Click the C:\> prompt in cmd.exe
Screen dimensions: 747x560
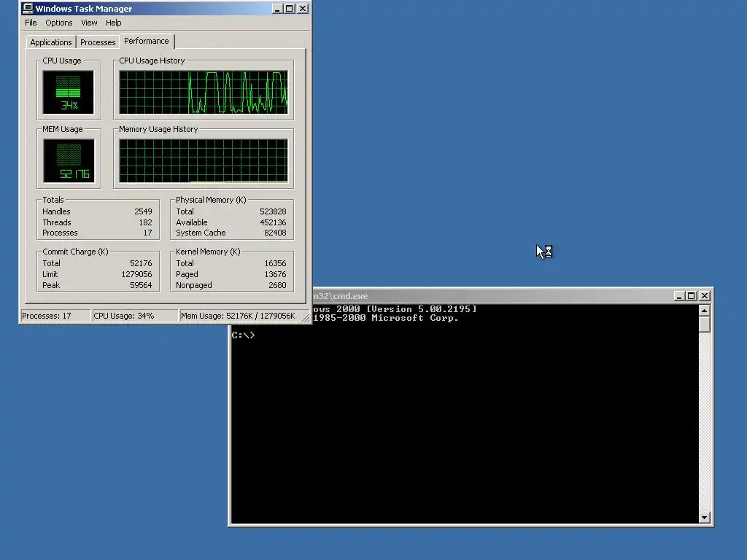(244, 335)
